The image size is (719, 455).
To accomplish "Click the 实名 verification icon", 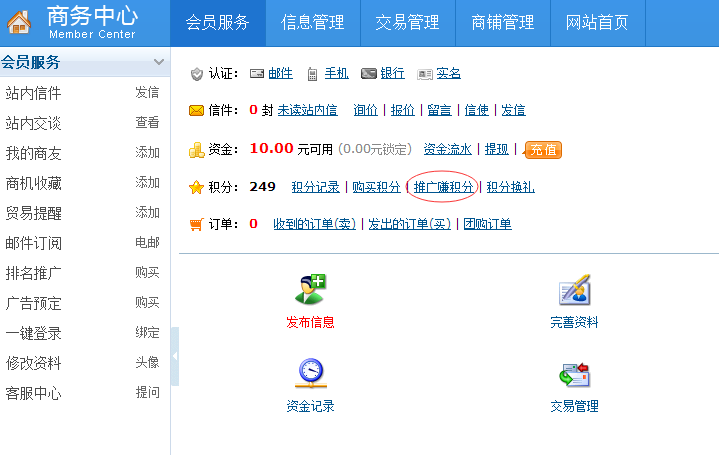I will point(425,74).
